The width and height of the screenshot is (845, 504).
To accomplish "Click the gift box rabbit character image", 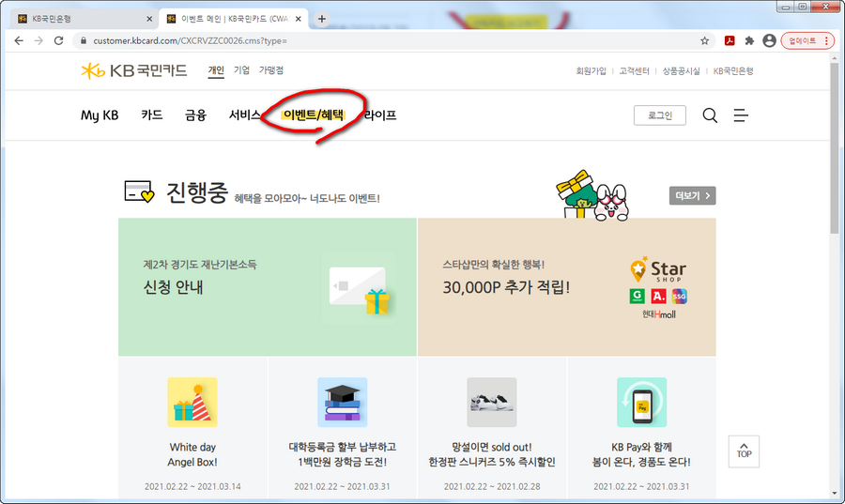I will click(x=591, y=196).
